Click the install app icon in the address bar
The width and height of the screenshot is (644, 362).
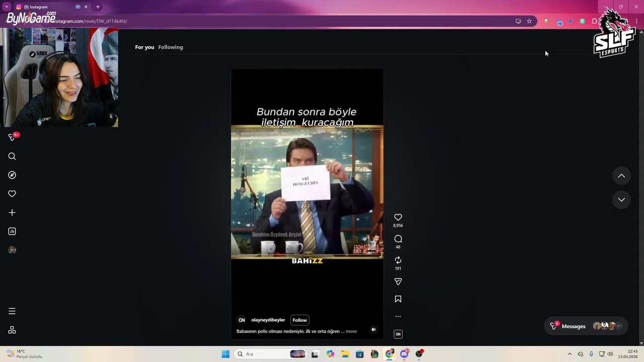(518, 21)
